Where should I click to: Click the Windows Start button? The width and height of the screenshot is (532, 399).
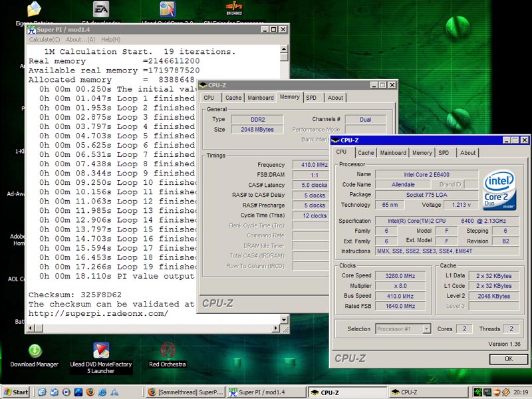coord(16,392)
